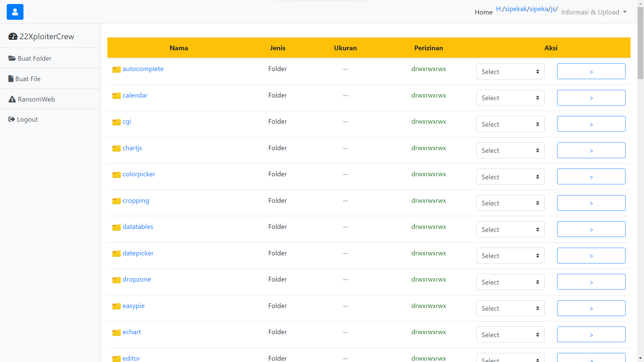The height and width of the screenshot is (362, 644).
Task: Open the Select dropdown for colorpicker
Action: click(510, 177)
